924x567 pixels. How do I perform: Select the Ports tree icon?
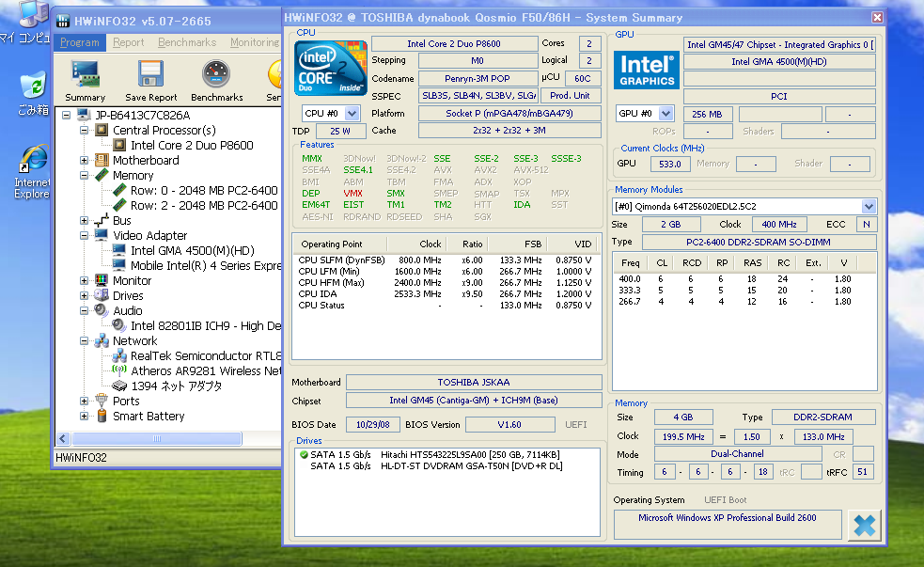click(102, 401)
